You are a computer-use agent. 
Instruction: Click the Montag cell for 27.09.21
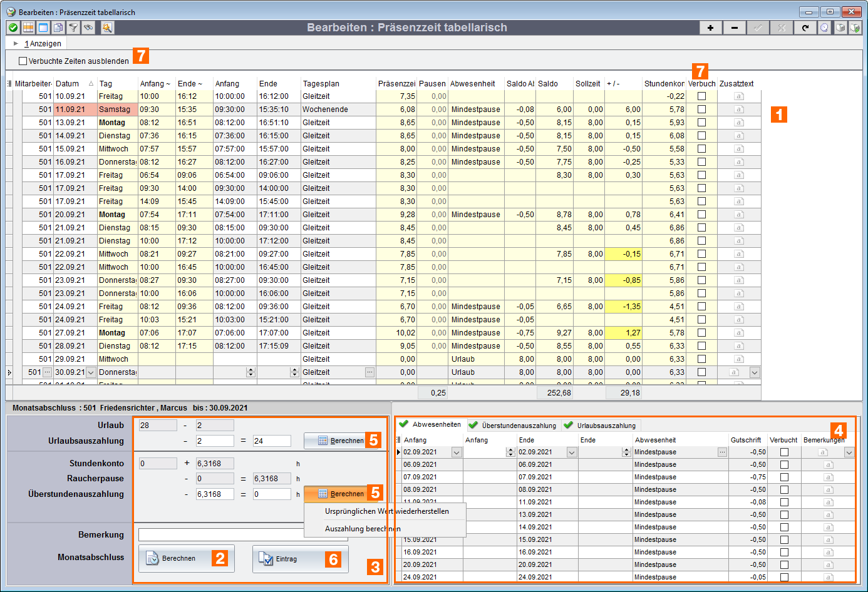point(117,333)
